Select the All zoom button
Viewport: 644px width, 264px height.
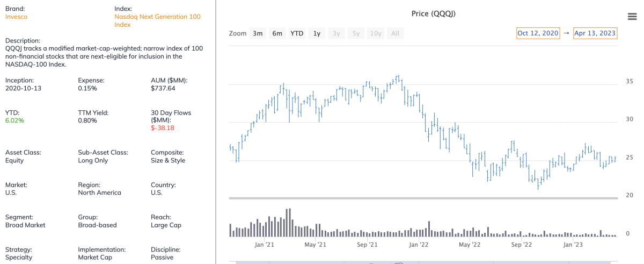point(395,33)
